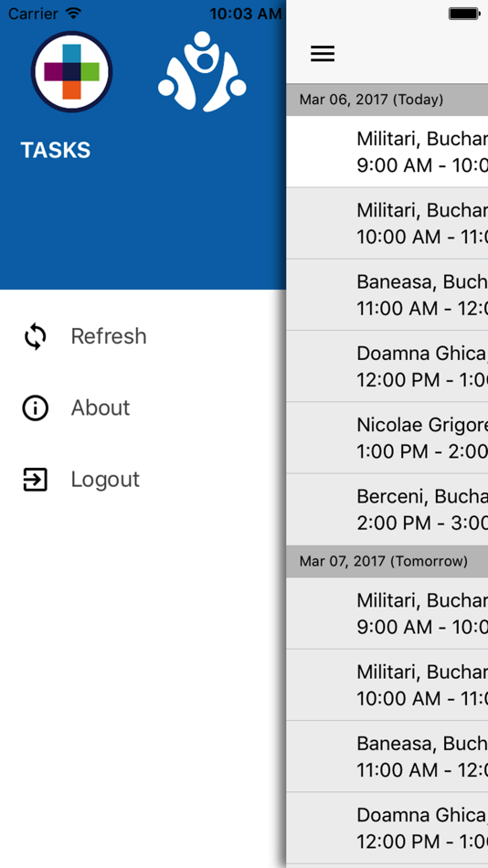488x868 pixels.
Task: Tap the battery icon in status bar
Action: pos(464,14)
